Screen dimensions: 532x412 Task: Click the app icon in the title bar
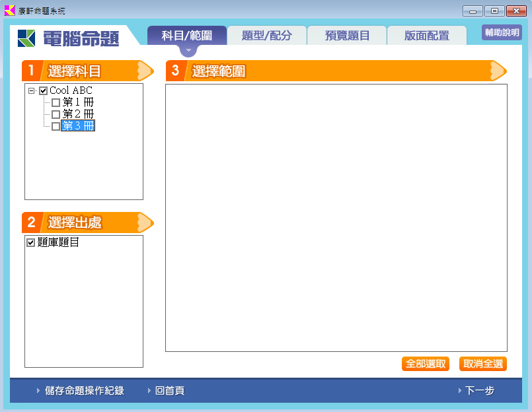10,11
